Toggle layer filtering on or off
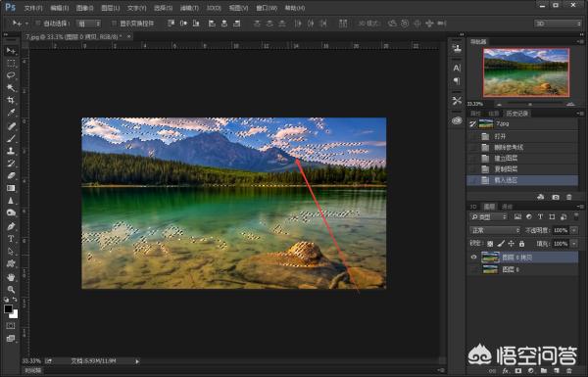The width and height of the screenshot is (588, 377). pos(576,216)
